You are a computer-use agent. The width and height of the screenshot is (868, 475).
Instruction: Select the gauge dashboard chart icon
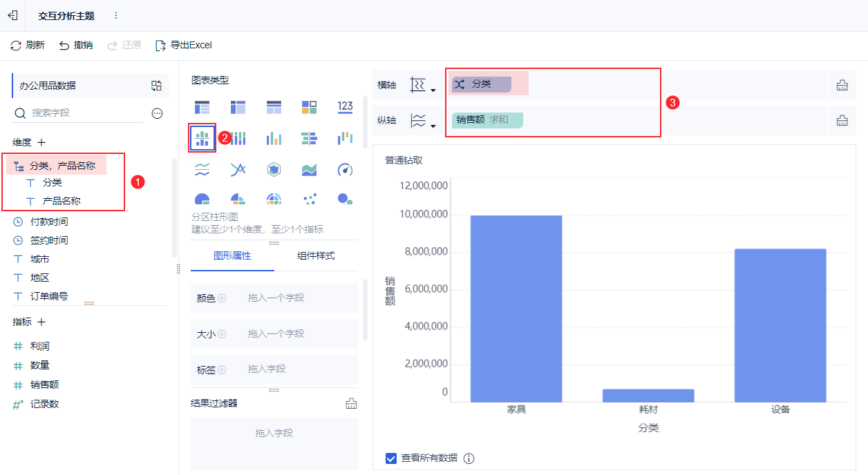pyautogui.click(x=346, y=169)
